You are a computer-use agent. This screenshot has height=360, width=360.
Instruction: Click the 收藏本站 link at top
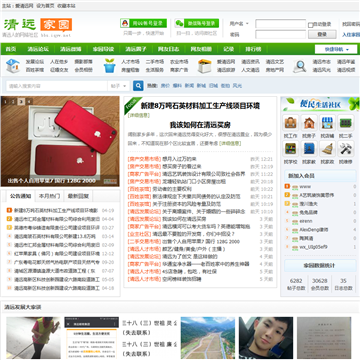(x=66, y=6)
